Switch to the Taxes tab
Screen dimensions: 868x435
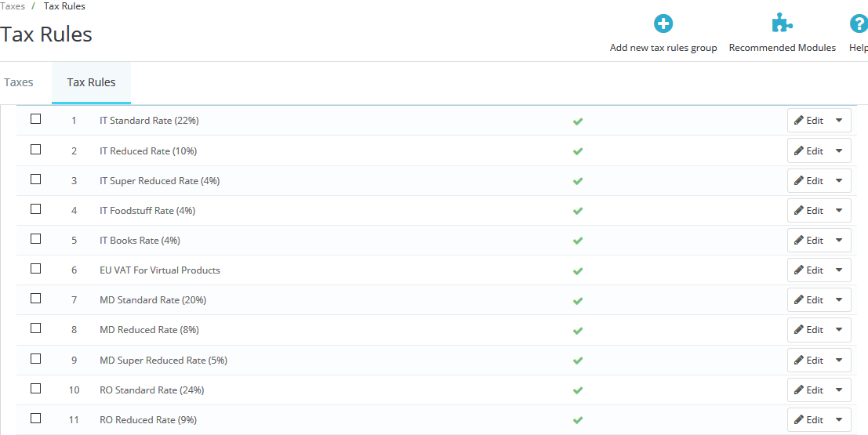pos(19,82)
